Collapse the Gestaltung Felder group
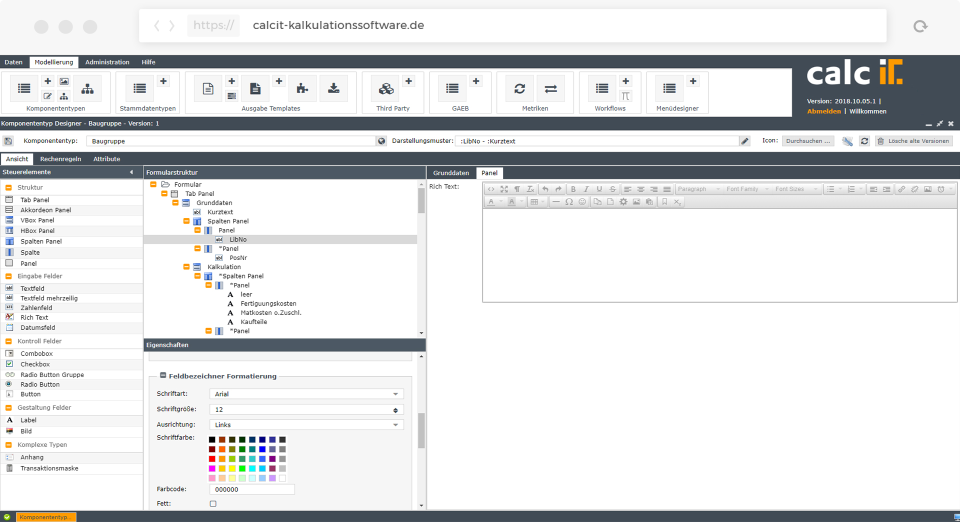 [x=9, y=408]
